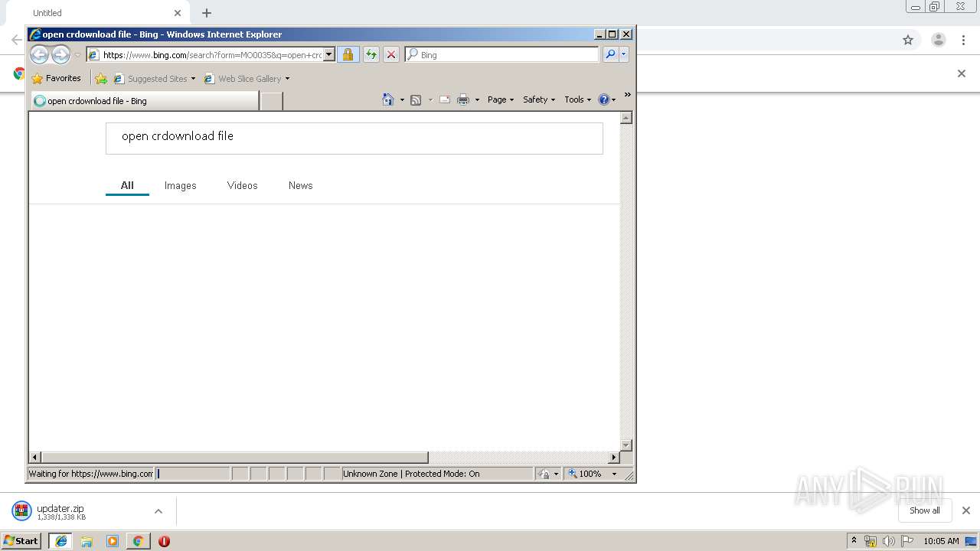This screenshot has width=980, height=551.
Task: Expand the address bar autocomplete dropdown
Action: tap(329, 54)
